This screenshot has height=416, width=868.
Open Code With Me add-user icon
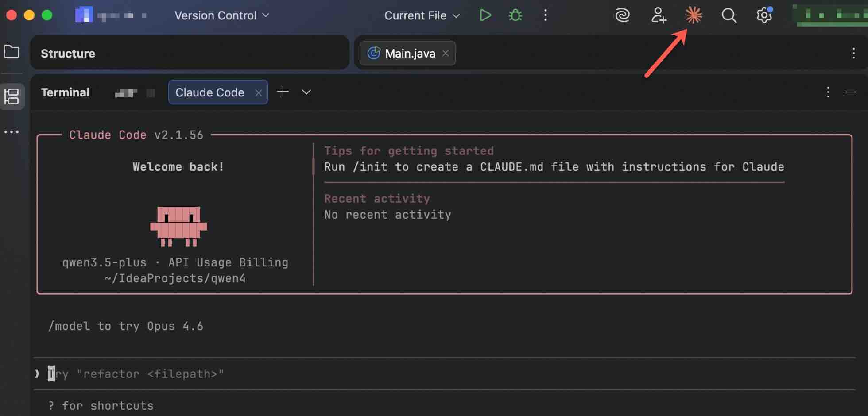pyautogui.click(x=658, y=15)
